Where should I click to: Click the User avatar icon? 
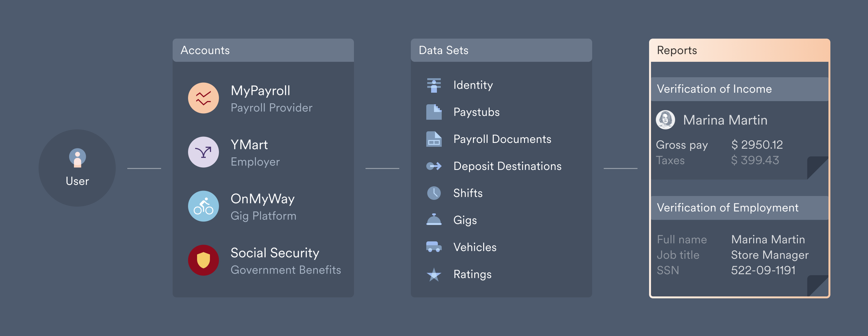tap(77, 158)
